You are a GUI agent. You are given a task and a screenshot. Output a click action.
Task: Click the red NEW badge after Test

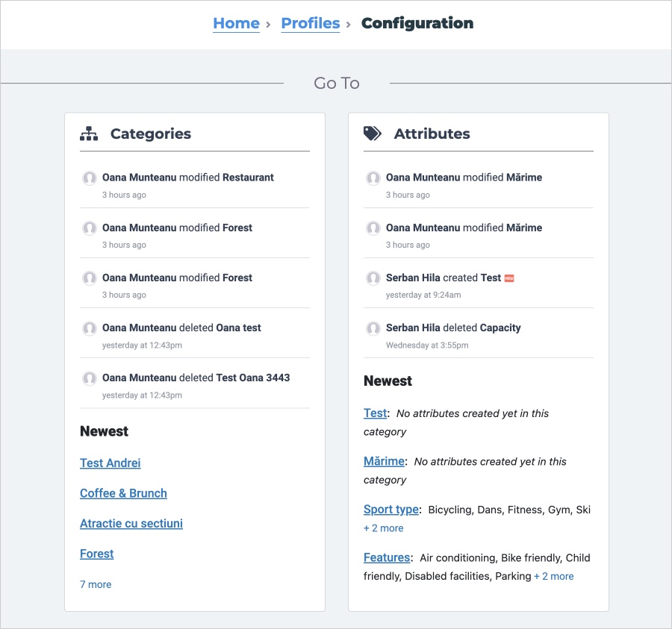[x=509, y=278]
